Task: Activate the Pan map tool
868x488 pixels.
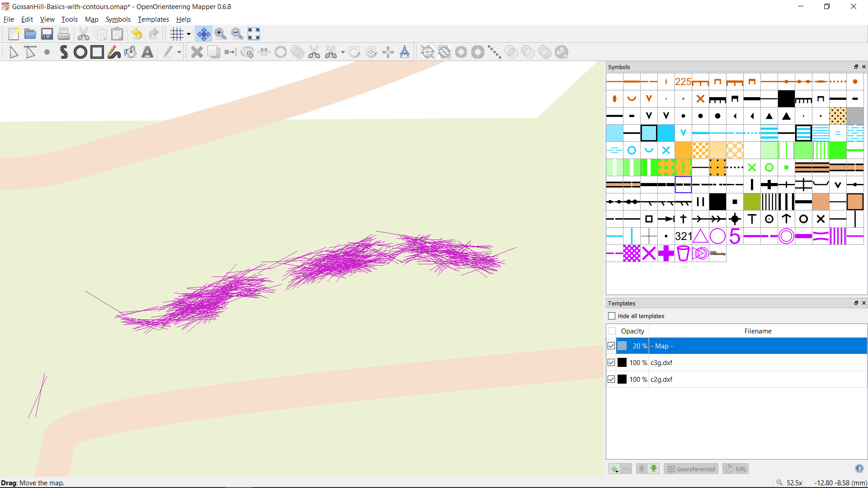Action: 203,34
